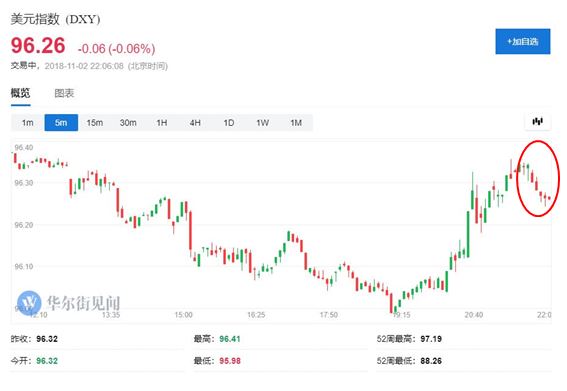Choose the 1D chart interval

click(229, 123)
